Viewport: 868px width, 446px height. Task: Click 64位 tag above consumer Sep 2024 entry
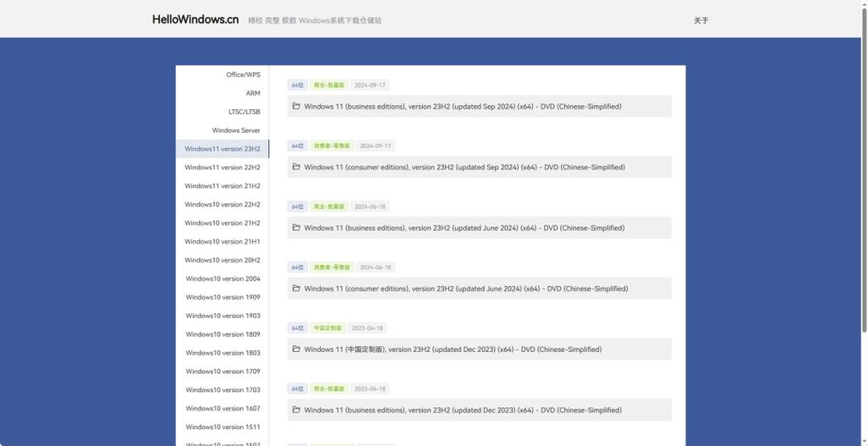[x=298, y=146]
